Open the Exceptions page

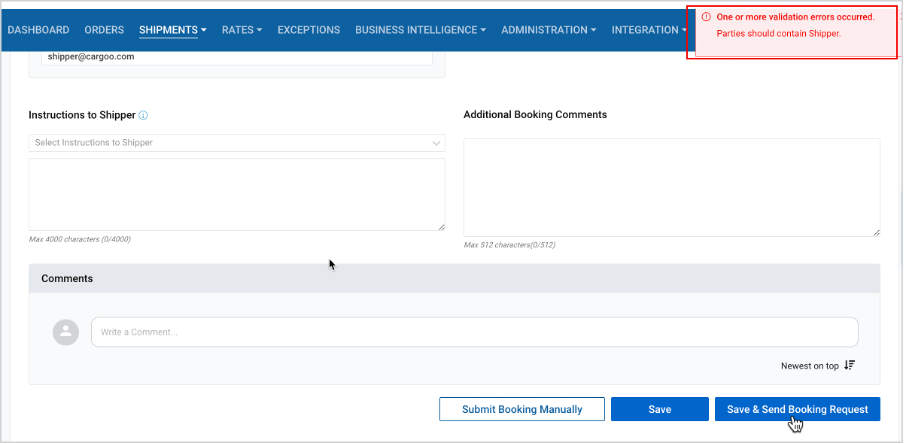coord(309,30)
